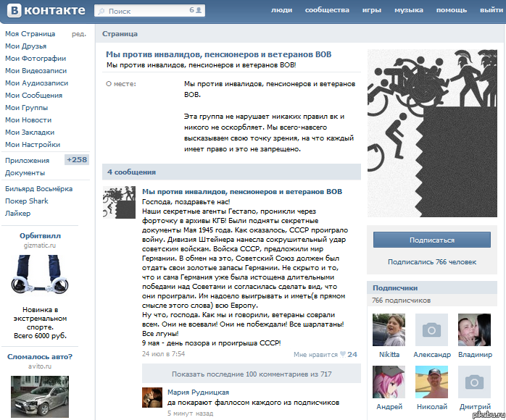Click the post date 24 июл в 7:54

pos(163,354)
